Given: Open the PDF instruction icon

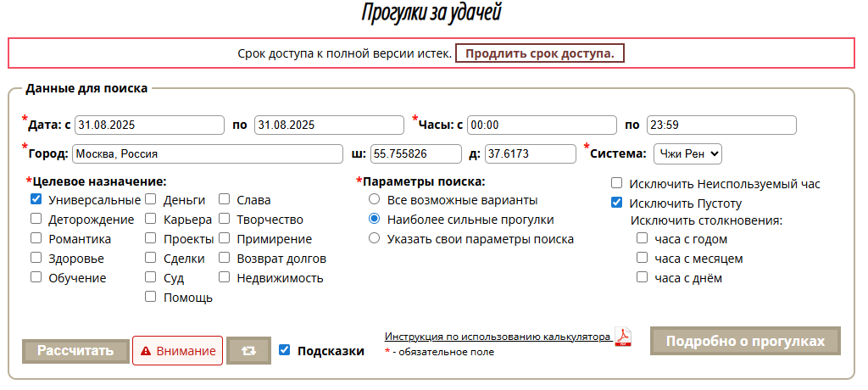Looking at the screenshot, I should (624, 337).
